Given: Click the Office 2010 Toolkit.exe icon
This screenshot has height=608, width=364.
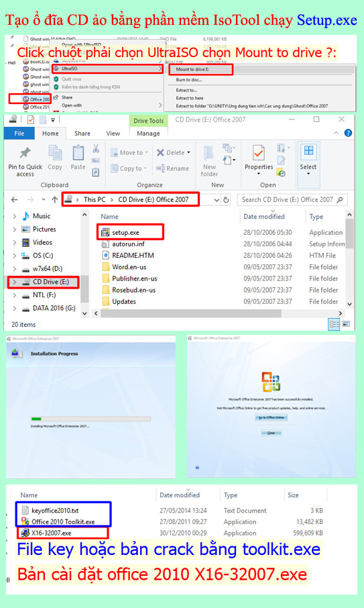Looking at the screenshot, I should coord(25,521).
